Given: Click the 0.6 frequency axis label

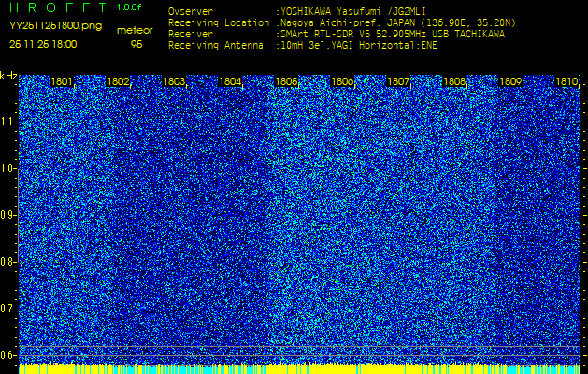Looking at the screenshot, I should [x=8, y=355].
